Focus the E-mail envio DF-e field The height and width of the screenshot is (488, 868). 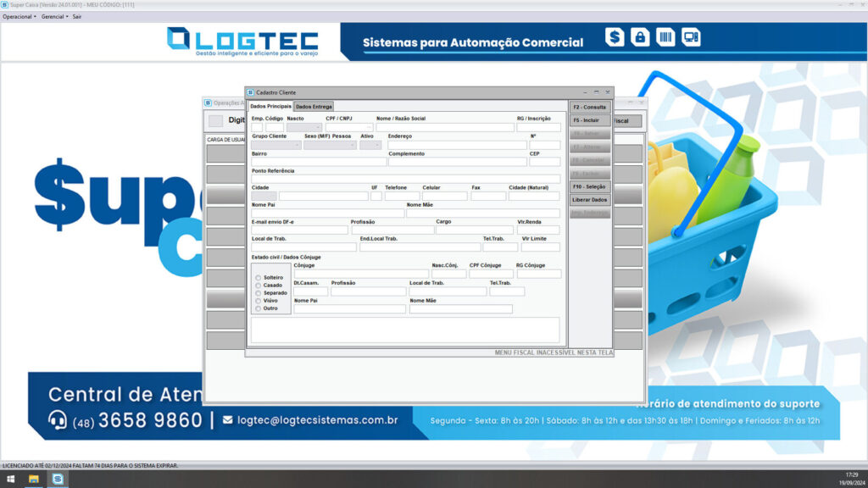(299, 230)
